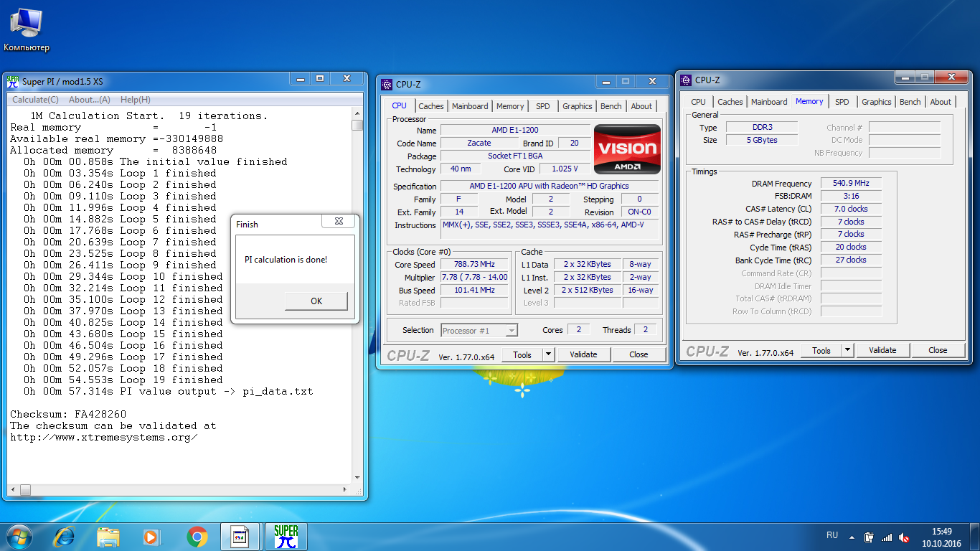This screenshot has height=551, width=980.
Task: Click the Show desktop strip on the taskbar
Action: (975, 537)
